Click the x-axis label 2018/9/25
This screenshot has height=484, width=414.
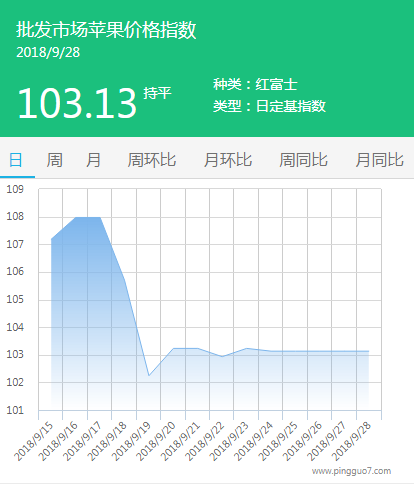click(x=278, y=441)
